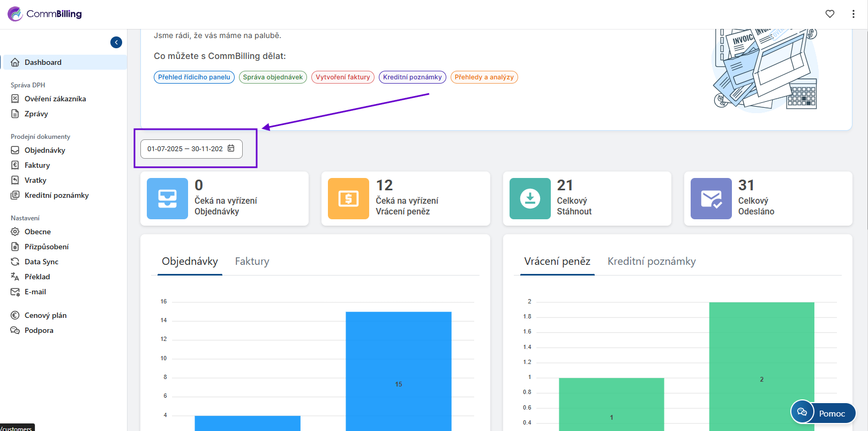
Task: Switch to Kreditní poznámky chart tab
Action: click(x=651, y=262)
